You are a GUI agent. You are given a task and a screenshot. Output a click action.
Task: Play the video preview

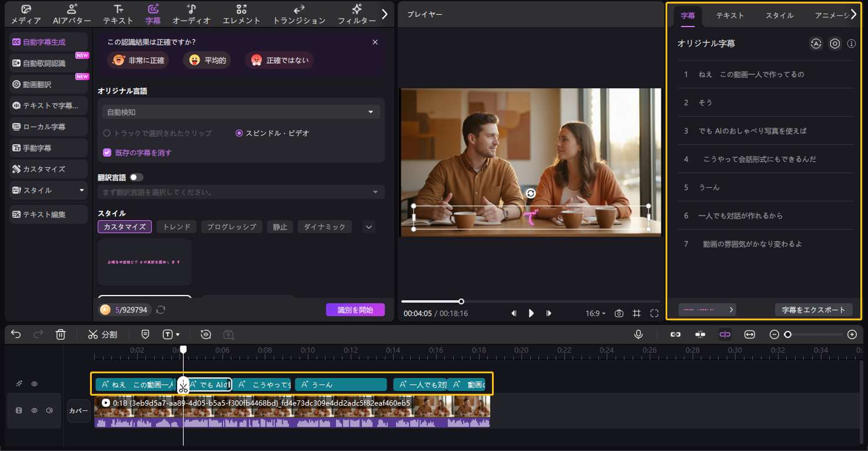click(x=531, y=313)
